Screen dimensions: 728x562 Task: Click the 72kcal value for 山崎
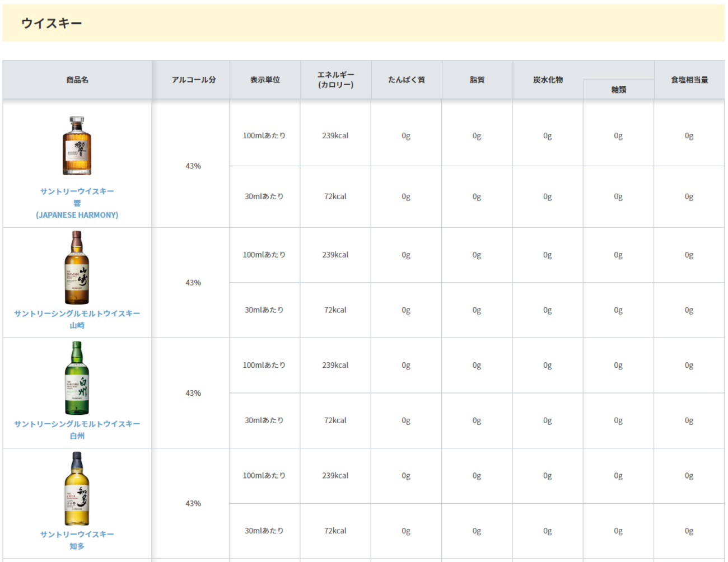point(335,310)
